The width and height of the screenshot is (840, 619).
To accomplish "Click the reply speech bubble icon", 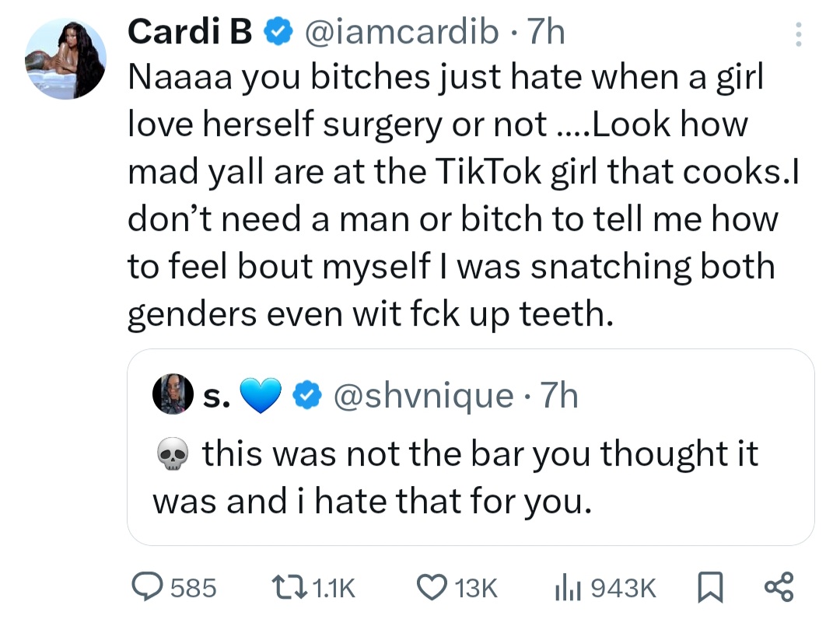I will pos(146,587).
